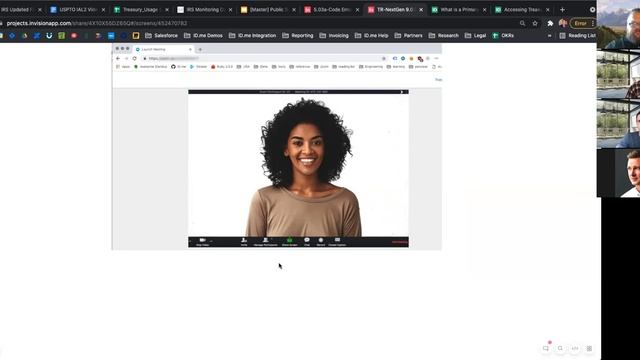Select the top participant video thumbnail

coord(618,24)
